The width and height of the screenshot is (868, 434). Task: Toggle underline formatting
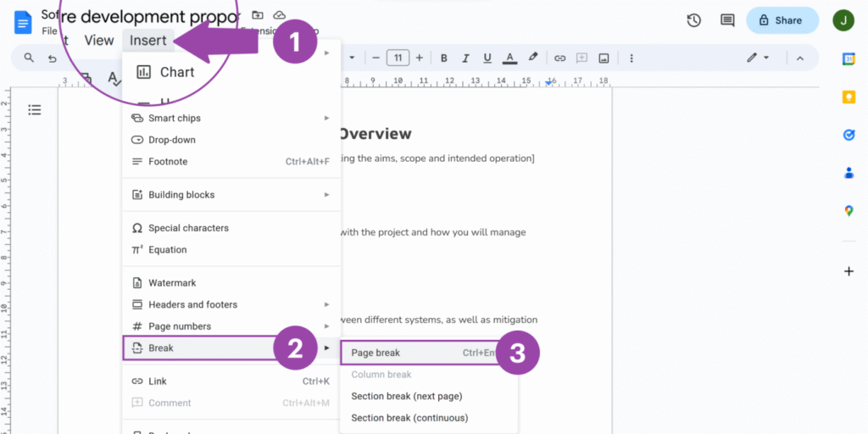(487, 58)
